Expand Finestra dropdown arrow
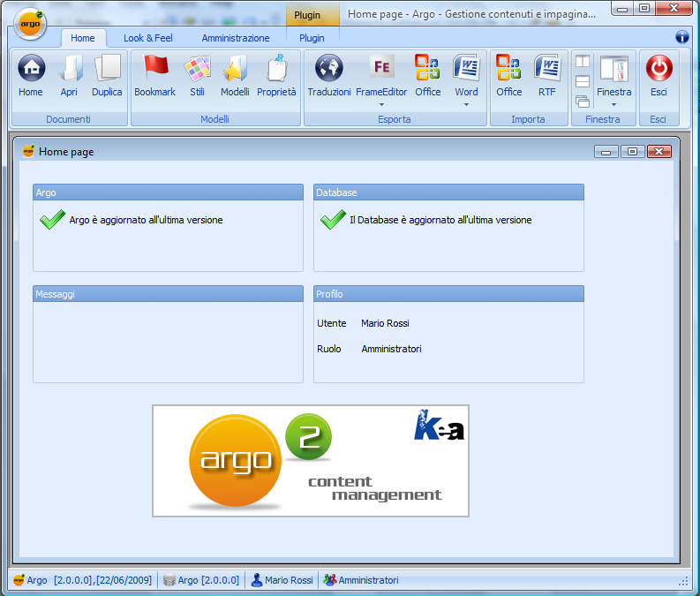The image size is (700, 596). pyautogui.click(x=613, y=105)
